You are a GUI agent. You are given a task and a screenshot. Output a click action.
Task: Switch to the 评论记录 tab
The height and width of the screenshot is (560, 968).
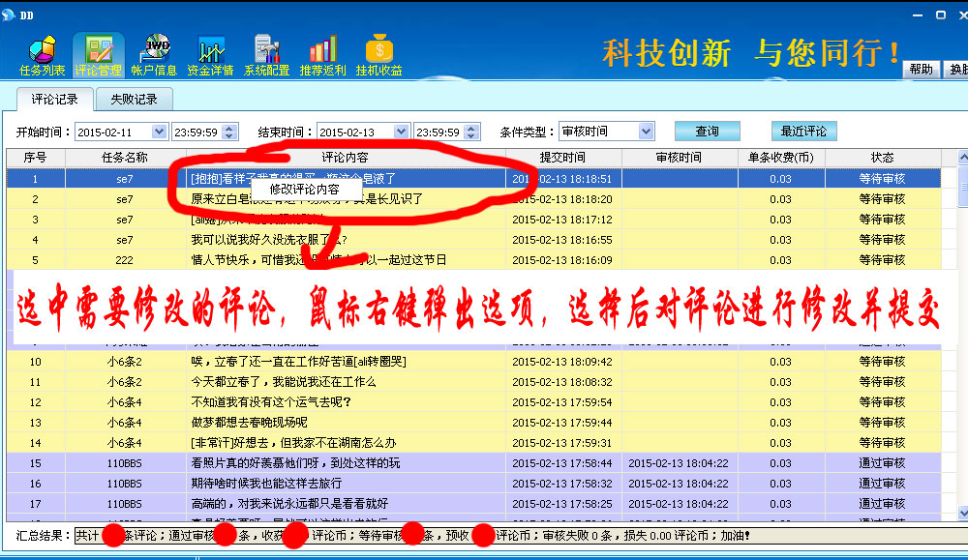[55, 100]
